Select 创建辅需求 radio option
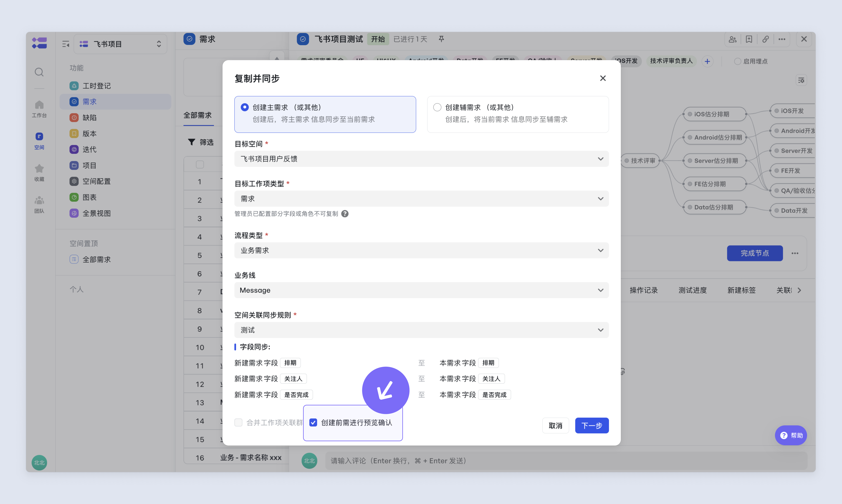This screenshot has height=504, width=842. coord(437,107)
